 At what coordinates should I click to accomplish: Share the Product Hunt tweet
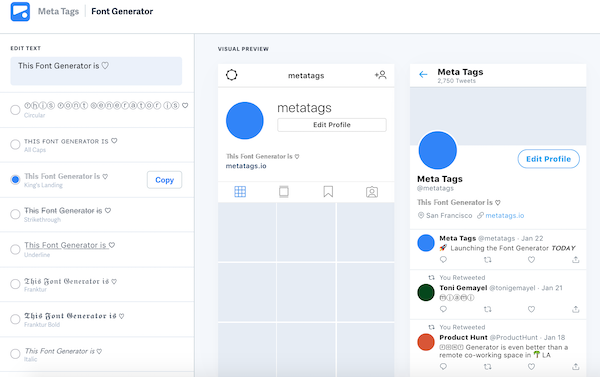click(x=576, y=366)
